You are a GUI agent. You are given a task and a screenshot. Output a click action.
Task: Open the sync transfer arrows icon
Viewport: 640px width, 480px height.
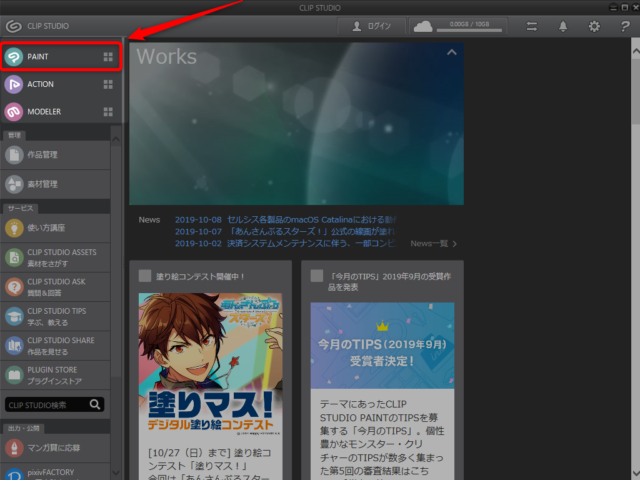pos(532,27)
